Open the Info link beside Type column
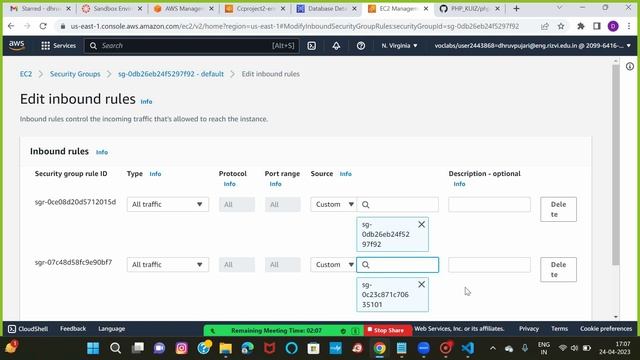This screenshot has height=360, width=640. pos(155,174)
